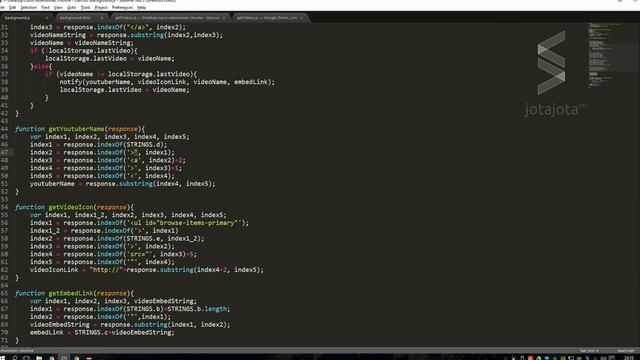This screenshot has width=640, height=360.
Task: Open JavaScript syntax selector in status bar
Action: point(625,350)
